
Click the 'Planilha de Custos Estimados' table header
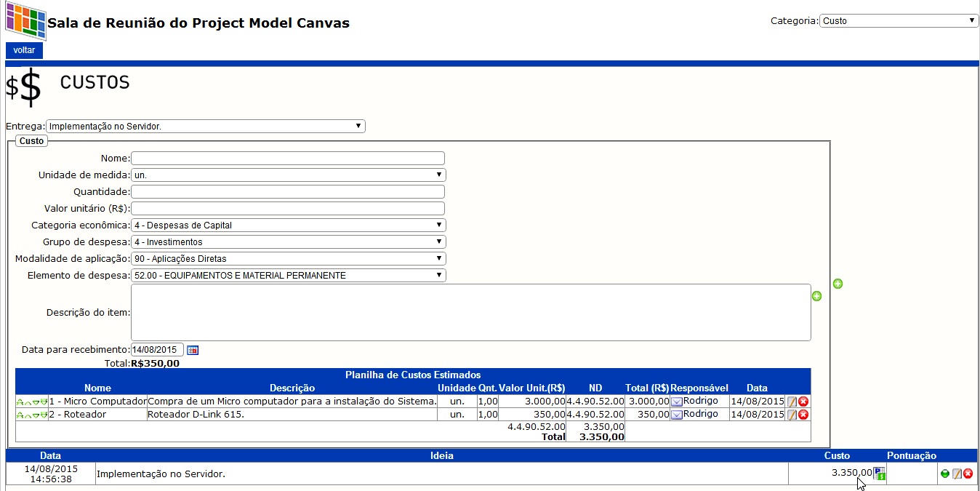413,375
